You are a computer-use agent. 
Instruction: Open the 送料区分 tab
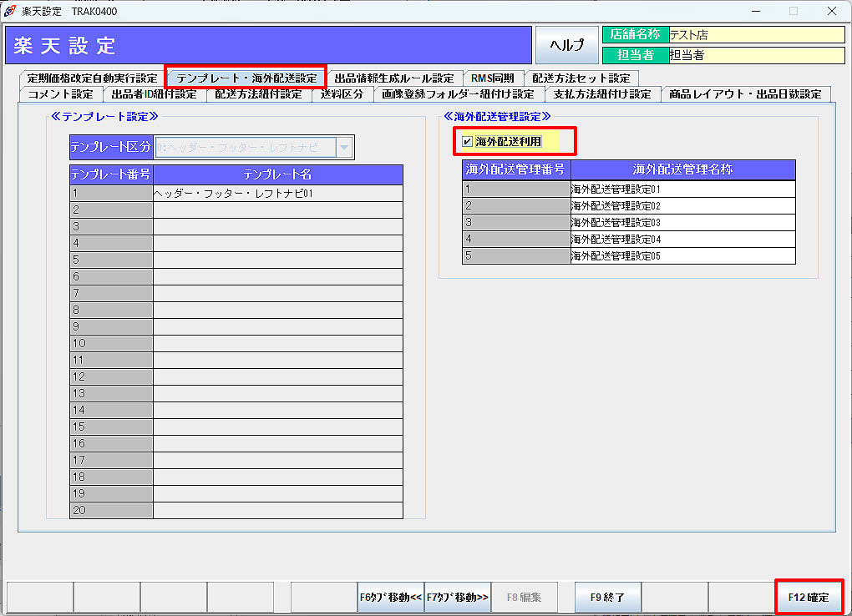342,94
